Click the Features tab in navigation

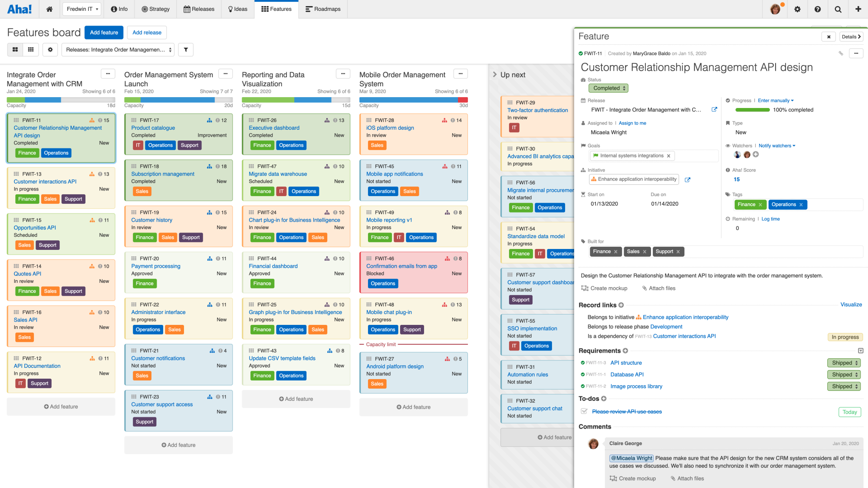(276, 9)
